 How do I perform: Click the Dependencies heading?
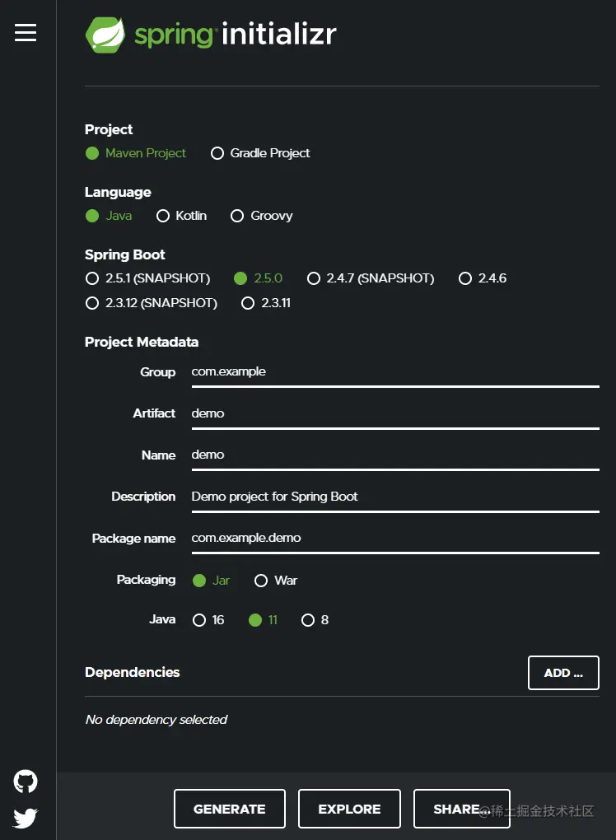click(133, 672)
